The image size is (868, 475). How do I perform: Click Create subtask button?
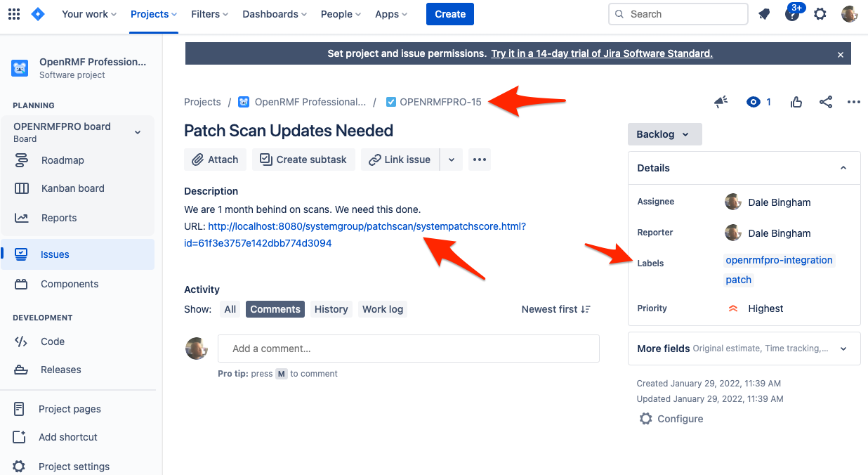click(303, 160)
